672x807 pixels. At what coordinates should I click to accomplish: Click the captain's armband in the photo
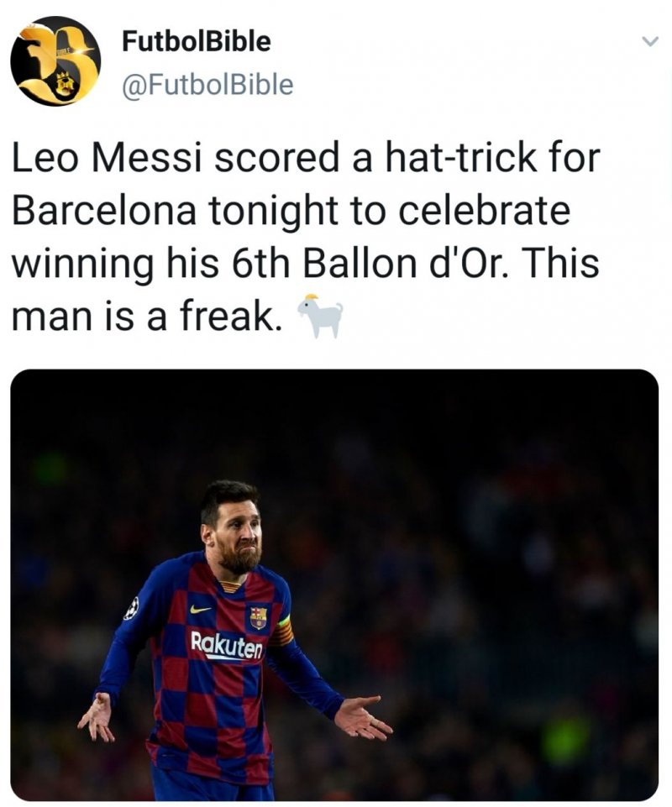pyautogui.click(x=284, y=631)
